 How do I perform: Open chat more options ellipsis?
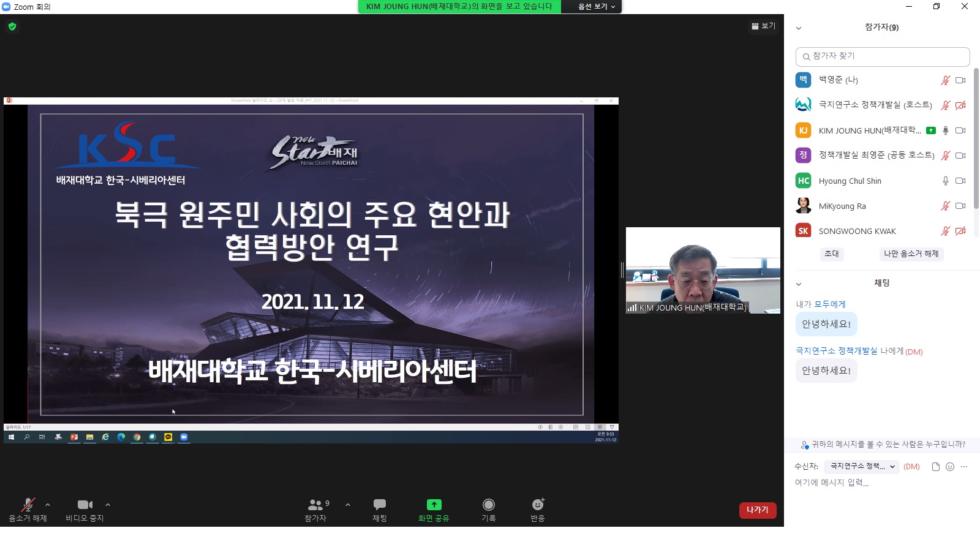point(964,467)
